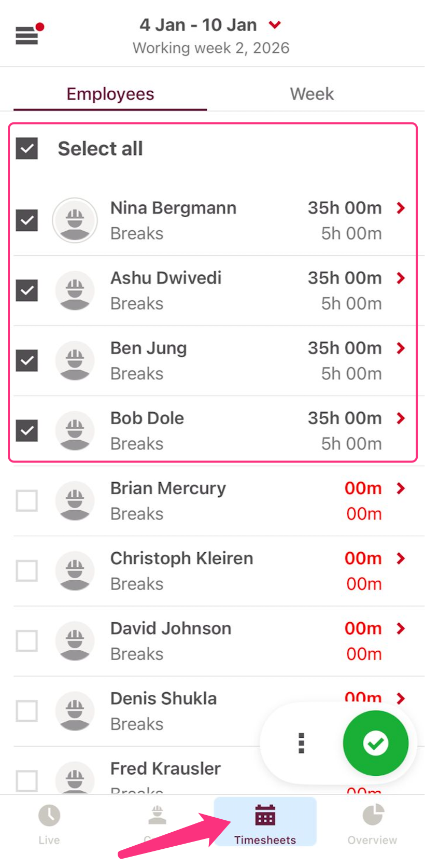Check the box for Brian Mercury
Image resolution: width=425 pixels, height=868 pixels.
tap(27, 501)
